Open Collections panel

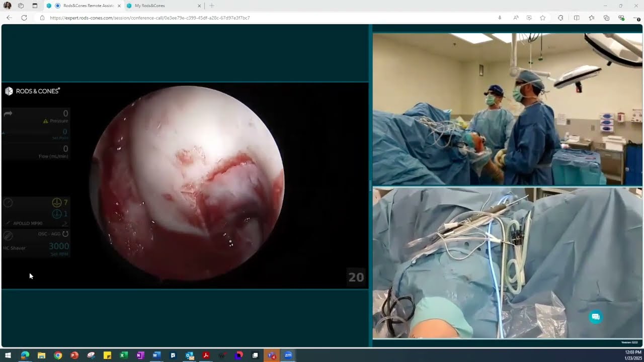(x=606, y=18)
